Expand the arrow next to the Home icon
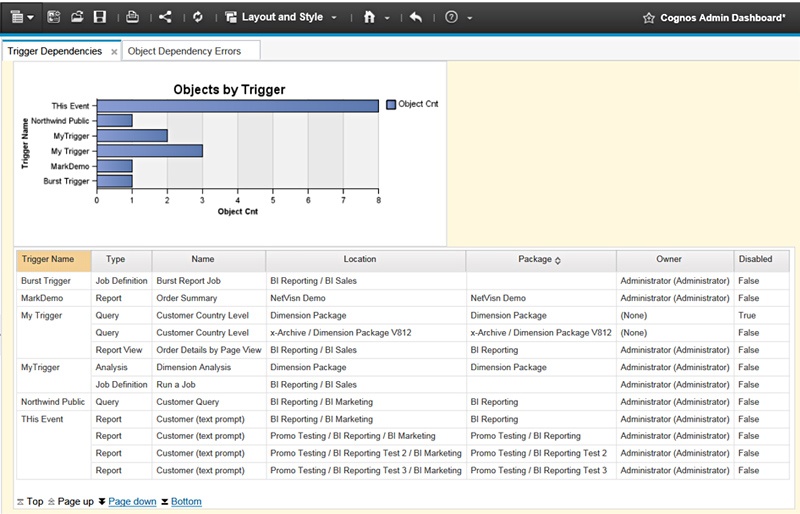Image resolution: width=800 pixels, height=514 pixels. tap(387, 18)
